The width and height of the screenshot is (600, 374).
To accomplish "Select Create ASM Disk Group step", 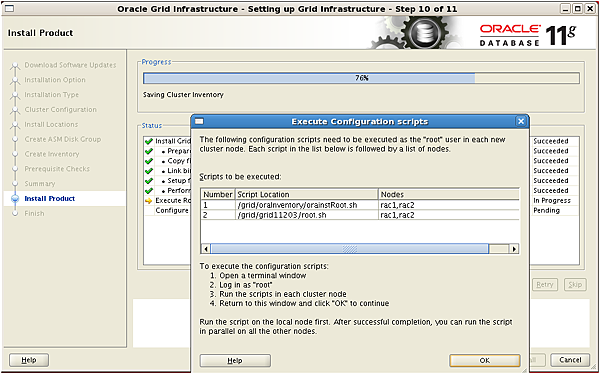I will click(x=63, y=139).
